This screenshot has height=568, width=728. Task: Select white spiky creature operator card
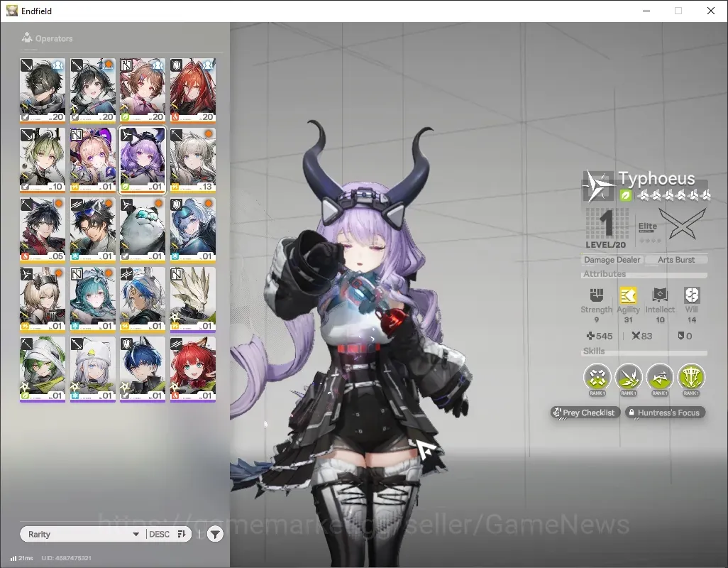193,299
